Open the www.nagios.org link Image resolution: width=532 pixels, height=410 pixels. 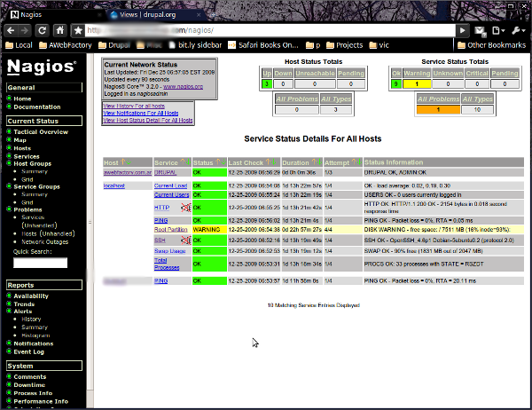pyautogui.click(x=184, y=87)
